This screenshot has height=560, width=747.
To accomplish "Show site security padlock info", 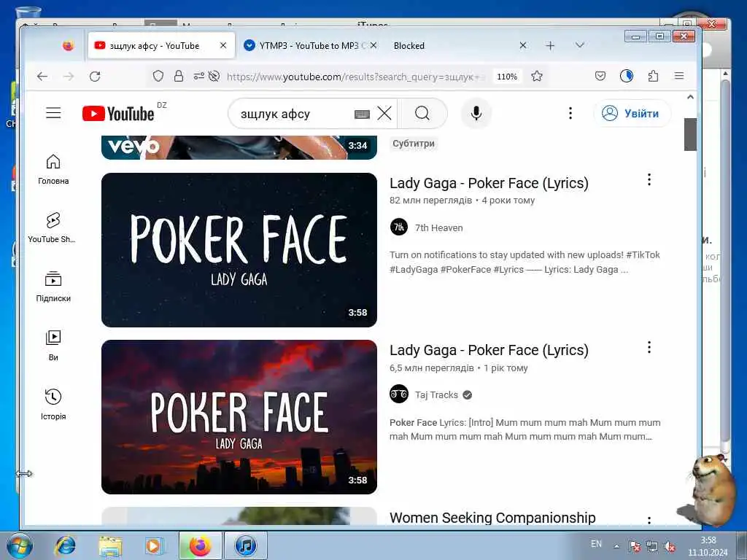I will 179,76.
